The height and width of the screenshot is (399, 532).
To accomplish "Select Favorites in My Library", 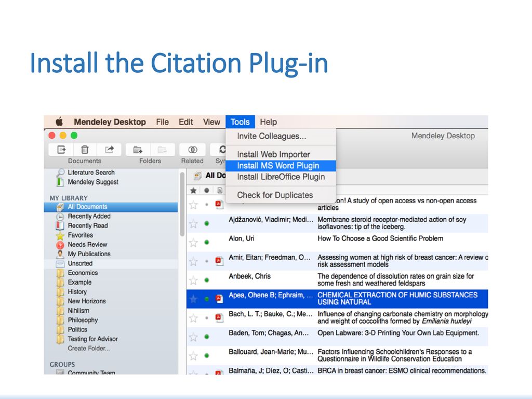I will tap(80, 235).
